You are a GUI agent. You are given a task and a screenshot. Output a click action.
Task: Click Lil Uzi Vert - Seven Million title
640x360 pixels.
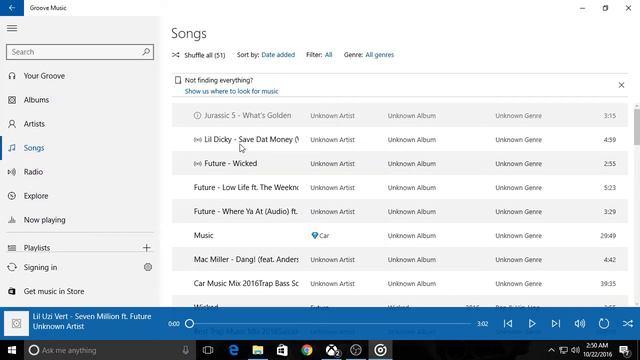tap(92, 316)
